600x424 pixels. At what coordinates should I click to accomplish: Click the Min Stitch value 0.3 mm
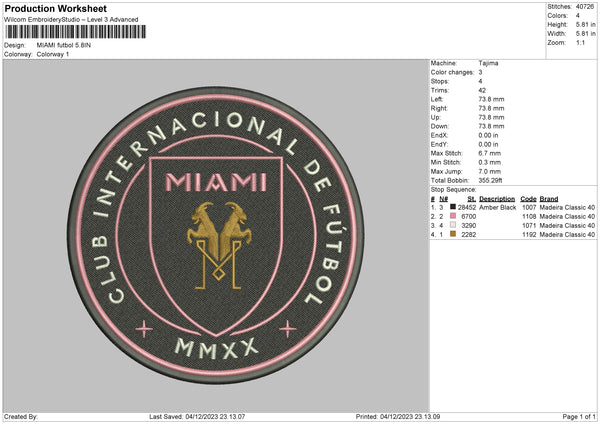pyautogui.click(x=489, y=162)
